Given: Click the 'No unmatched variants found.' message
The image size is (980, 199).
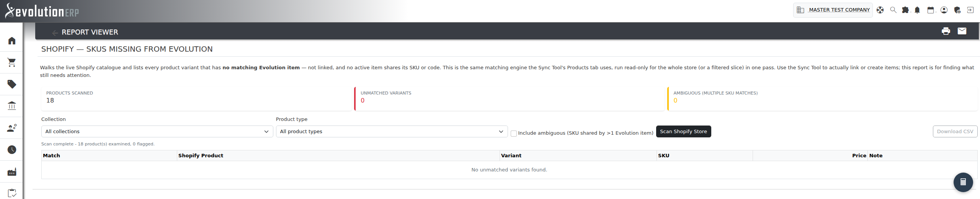Looking at the screenshot, I should pos(509,170).
